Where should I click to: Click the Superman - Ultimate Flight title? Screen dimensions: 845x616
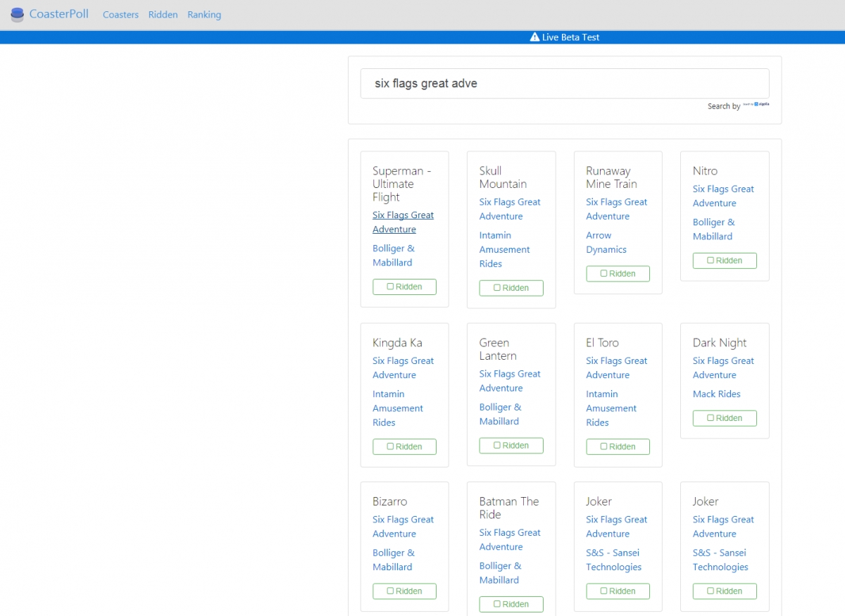[402, 184]
